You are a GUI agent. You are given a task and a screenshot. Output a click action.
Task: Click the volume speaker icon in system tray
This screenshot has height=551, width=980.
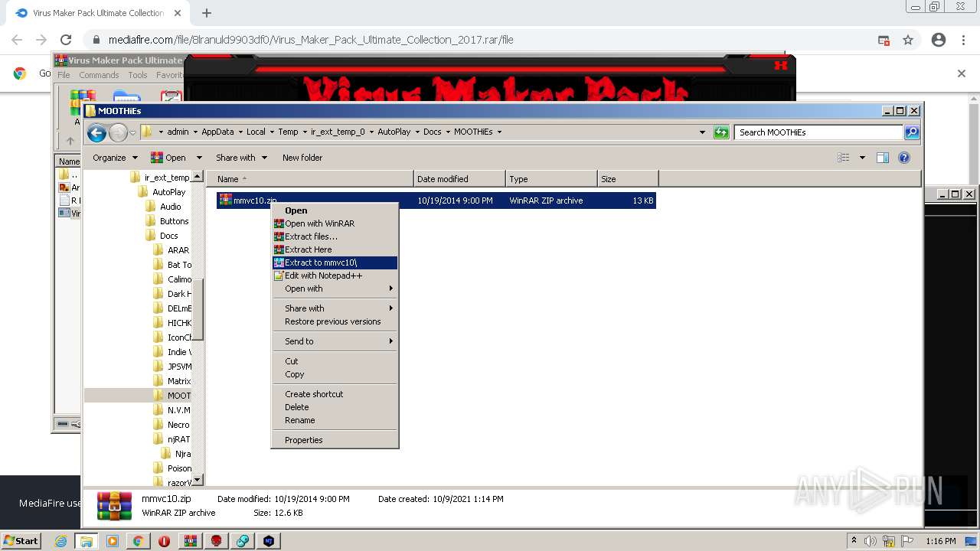[x=870, y=541]
